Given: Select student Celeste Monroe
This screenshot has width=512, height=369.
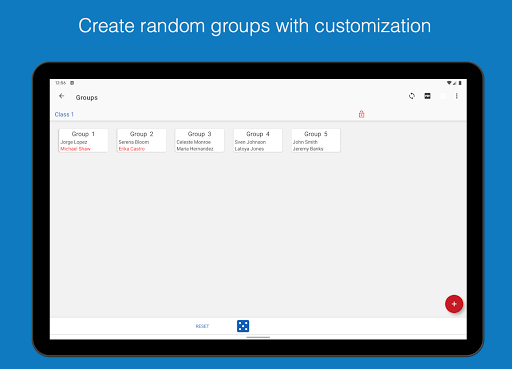Looking at the screenshot, I should 194,142.
